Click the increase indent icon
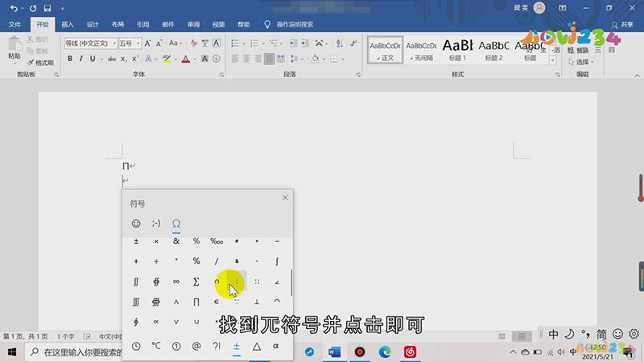Screen dimensions: 644x362 (304, 43)
